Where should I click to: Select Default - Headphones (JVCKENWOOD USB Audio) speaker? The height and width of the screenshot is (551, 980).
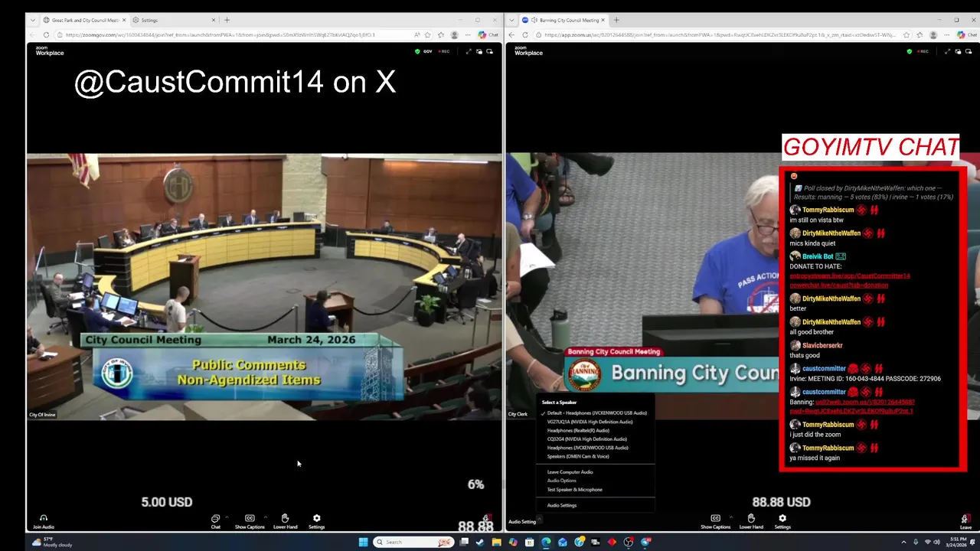(596, 413)
